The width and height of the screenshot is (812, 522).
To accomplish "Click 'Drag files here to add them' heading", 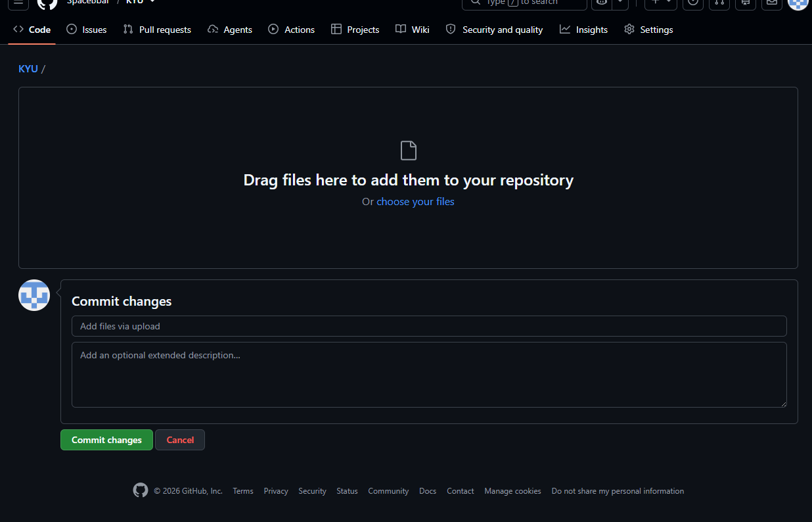I will [x=409, y=180].
